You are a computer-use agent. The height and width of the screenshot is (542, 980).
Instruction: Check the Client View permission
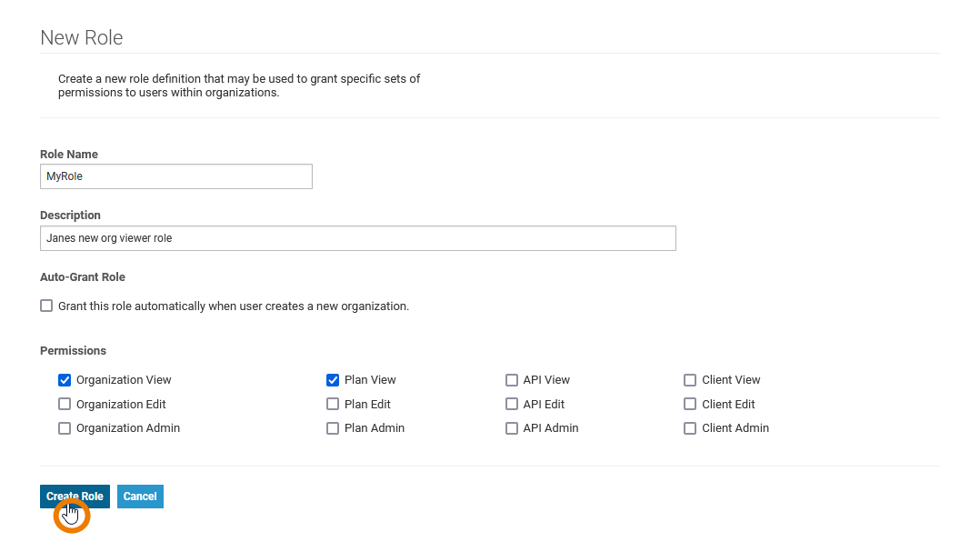[691, 380]
